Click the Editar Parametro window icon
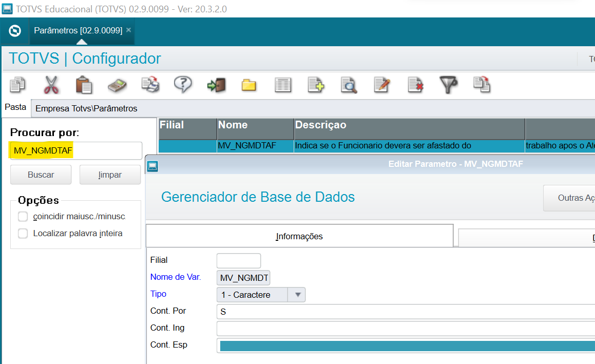The width and height of the screenshot is (595, 364). (152, 166)
